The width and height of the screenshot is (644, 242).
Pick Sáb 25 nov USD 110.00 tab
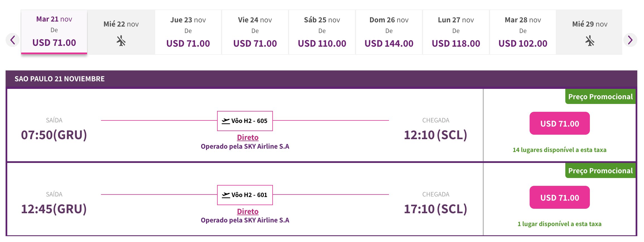pyautogui.click(x=322, y=32)
